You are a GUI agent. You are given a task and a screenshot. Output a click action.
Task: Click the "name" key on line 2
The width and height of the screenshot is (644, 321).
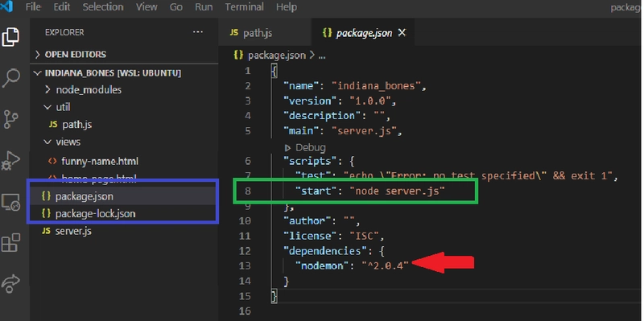[301, 86]
